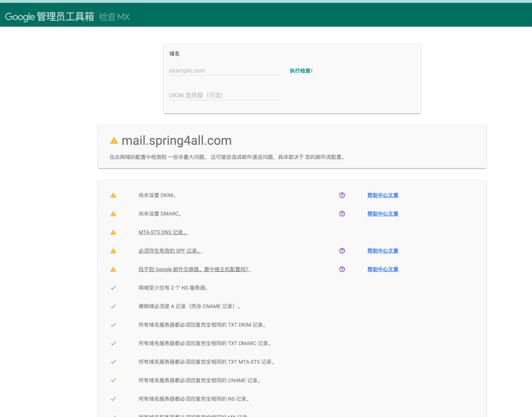Click the warning icon beside mail.spring4all.com
The height and width of the screenshot is (417, 532).
pos(114,140)
